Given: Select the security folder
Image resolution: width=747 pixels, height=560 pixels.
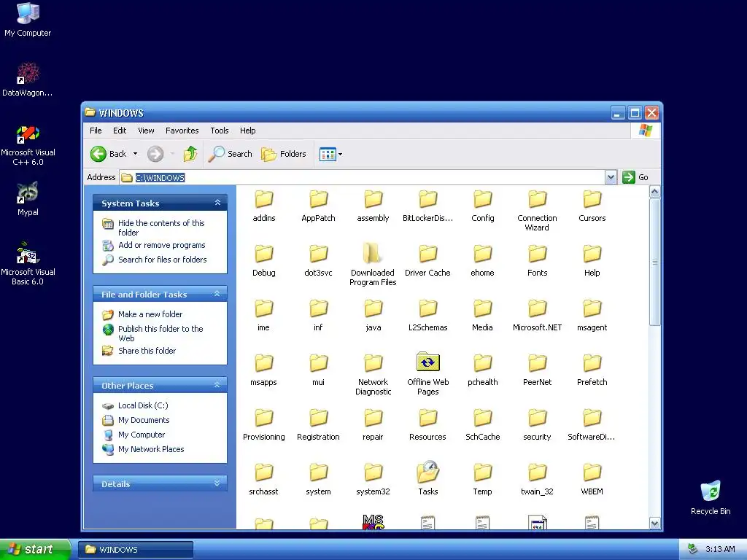Looking at the screenshot, I should [537, 425].
